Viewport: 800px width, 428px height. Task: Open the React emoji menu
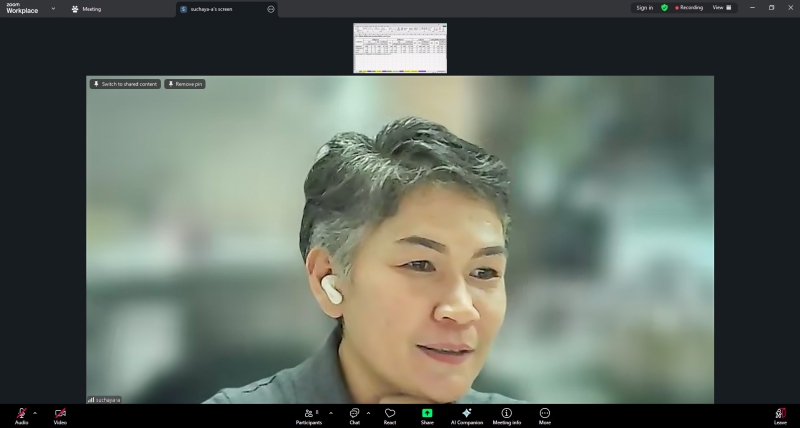click(390, 414)
